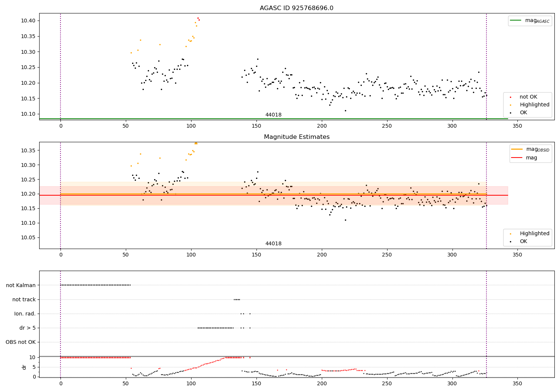Image resolution: width=560 pixels, height=392 pixels.
Task: Click the 'not Kalman' axis label
Action: click(21, 286)
